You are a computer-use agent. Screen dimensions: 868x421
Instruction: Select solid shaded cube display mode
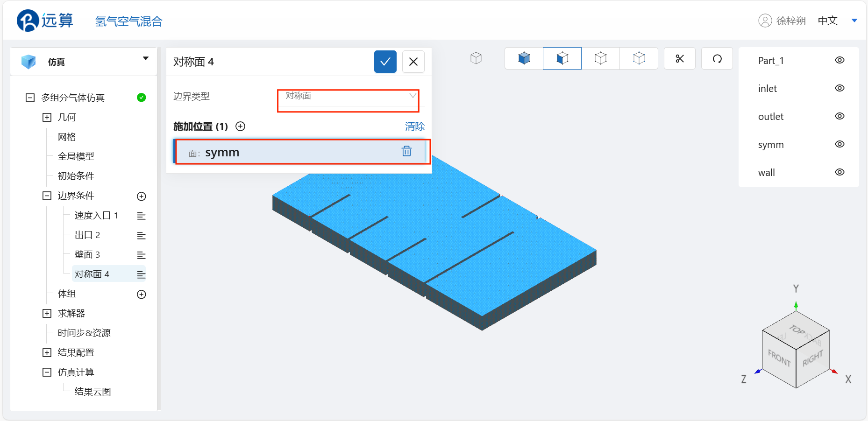tap(524, 58)
